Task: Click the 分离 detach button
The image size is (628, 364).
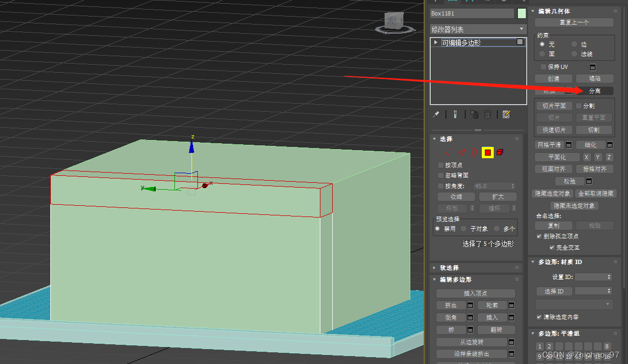Action: [595, 91]
